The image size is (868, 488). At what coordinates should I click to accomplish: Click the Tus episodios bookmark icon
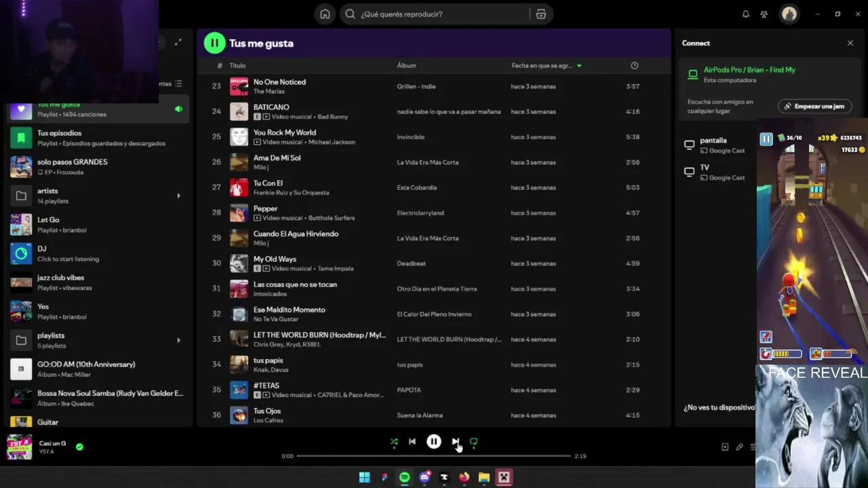pos(21,138)
